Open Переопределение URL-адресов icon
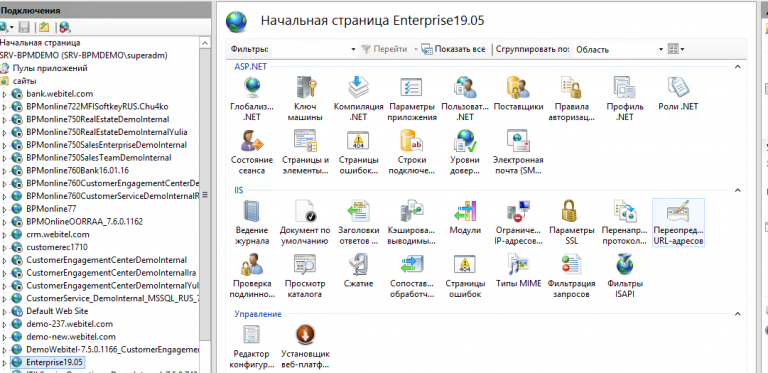Viewport: 768px width, 373px height. pyautogui.click(x=678, y=222)
